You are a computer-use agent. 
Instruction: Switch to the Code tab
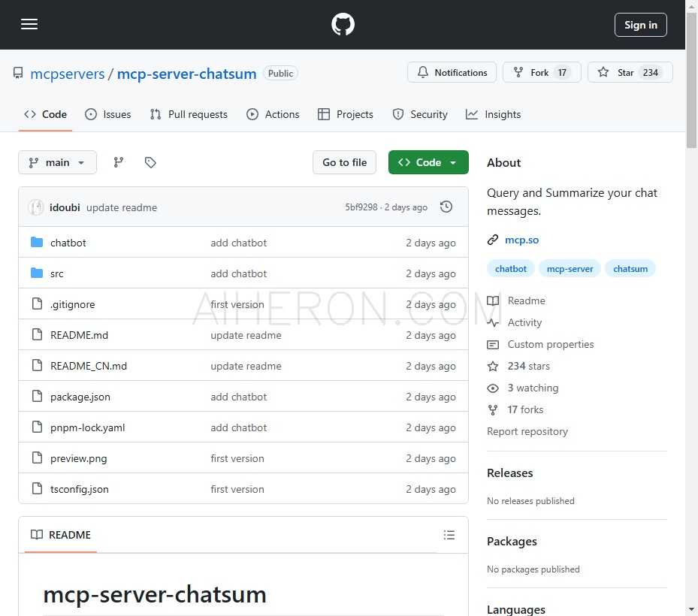[45, 114]
